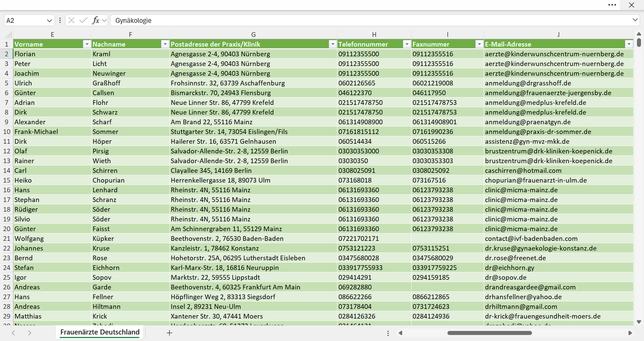
Task: Click the Select All corner triangle
Action: [8, 35]
